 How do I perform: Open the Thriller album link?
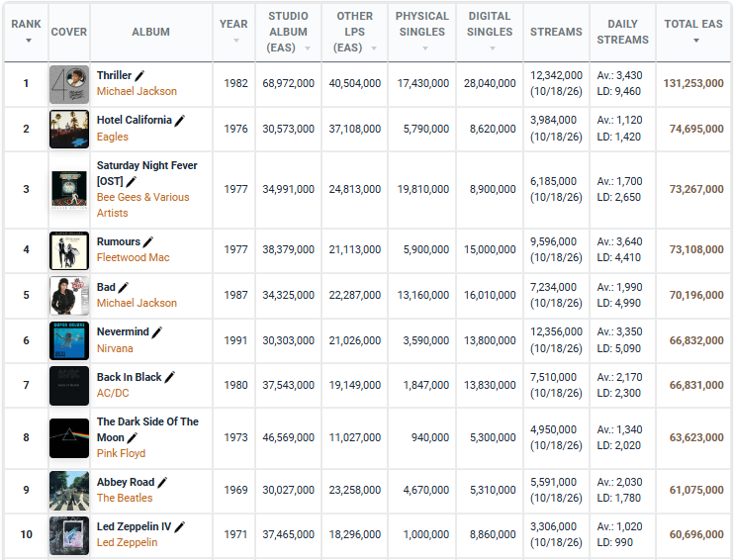pos(114,75)
